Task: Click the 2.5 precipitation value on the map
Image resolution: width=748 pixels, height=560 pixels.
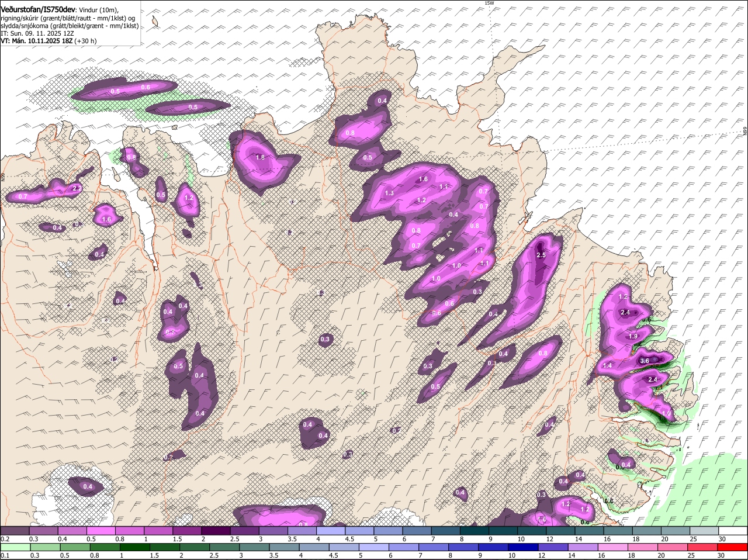Action: pos(541,255)
